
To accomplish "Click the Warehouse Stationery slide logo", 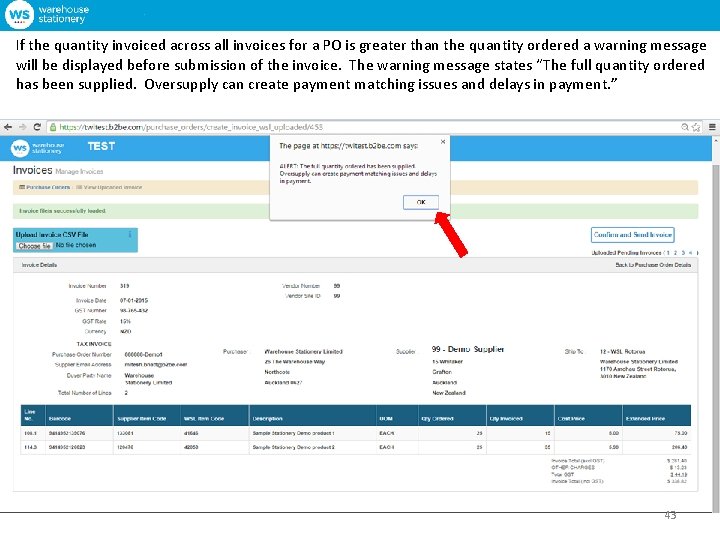I will coord(46,14).
